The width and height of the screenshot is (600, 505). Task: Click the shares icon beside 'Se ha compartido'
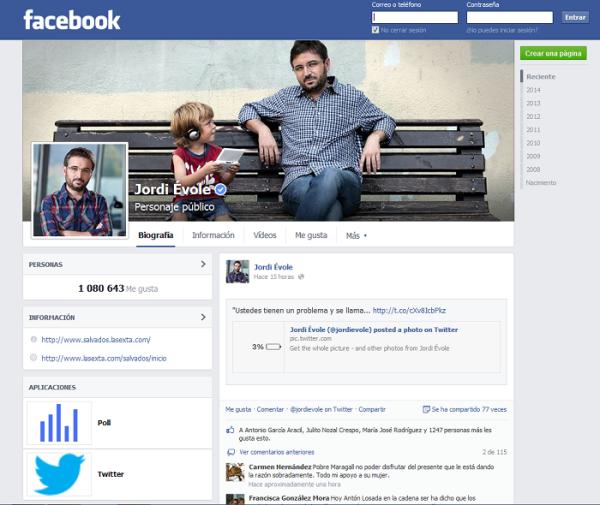tap(426, 409)
